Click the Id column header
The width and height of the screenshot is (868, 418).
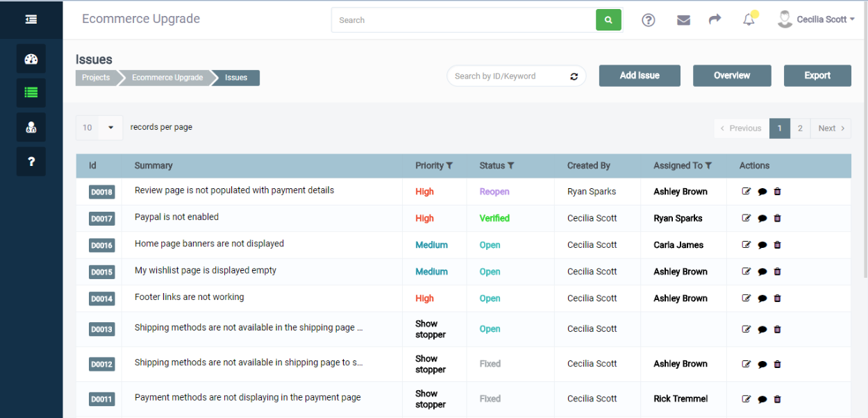coord(92,166)
